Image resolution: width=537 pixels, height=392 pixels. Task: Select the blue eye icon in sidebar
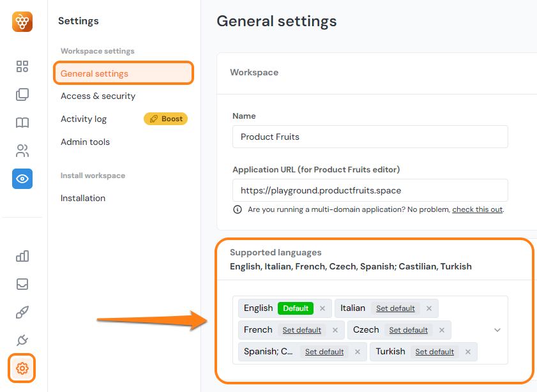coord(22,179)
